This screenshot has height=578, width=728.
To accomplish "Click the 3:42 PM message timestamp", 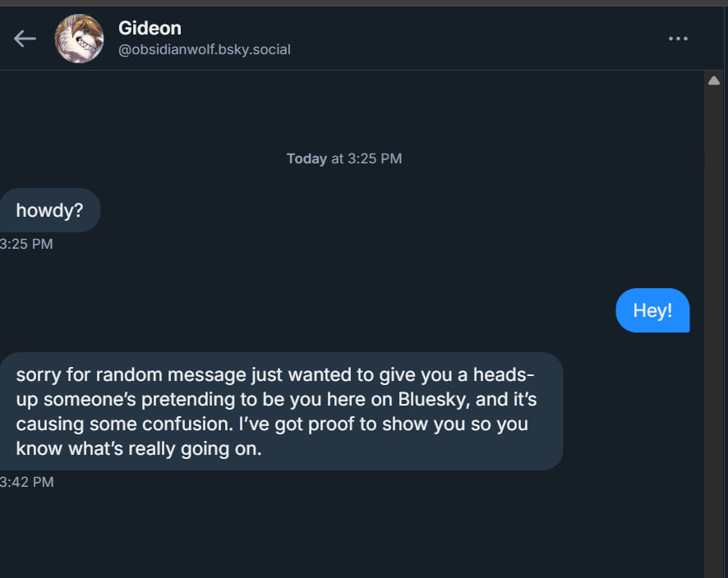I will tap(26, 482).
